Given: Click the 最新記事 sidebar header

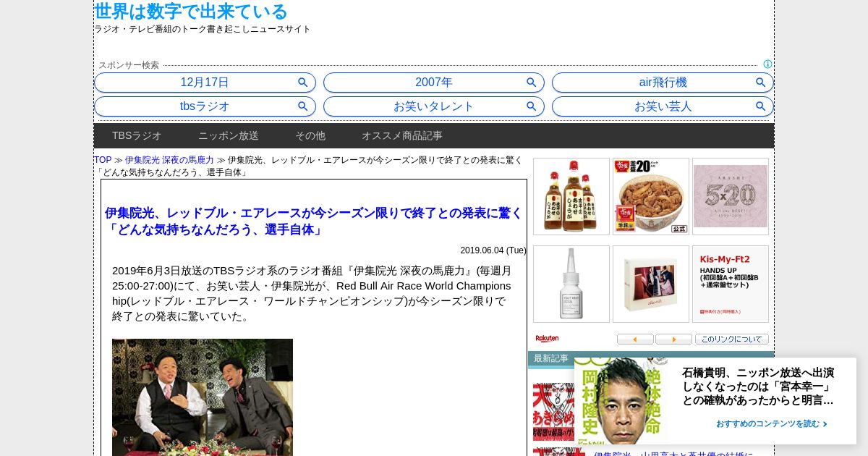Looking at the screenshot, I should pos(551,358).
